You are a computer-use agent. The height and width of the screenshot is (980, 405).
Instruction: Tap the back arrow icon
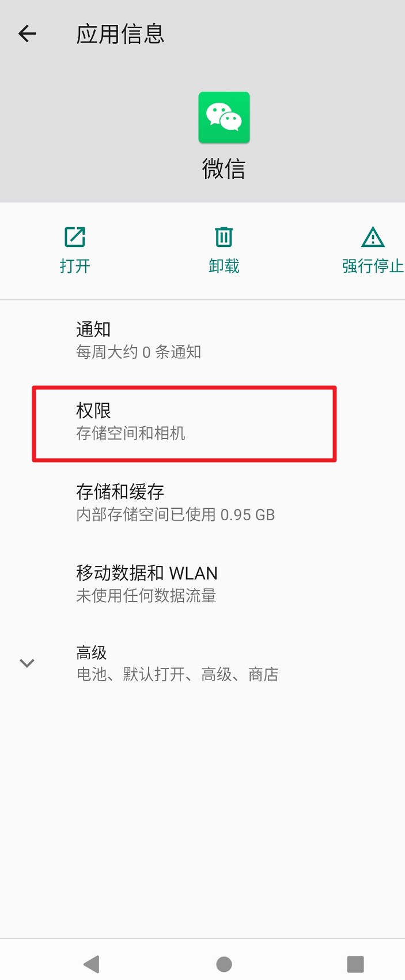pyautogui.click(x=27, y=34)
